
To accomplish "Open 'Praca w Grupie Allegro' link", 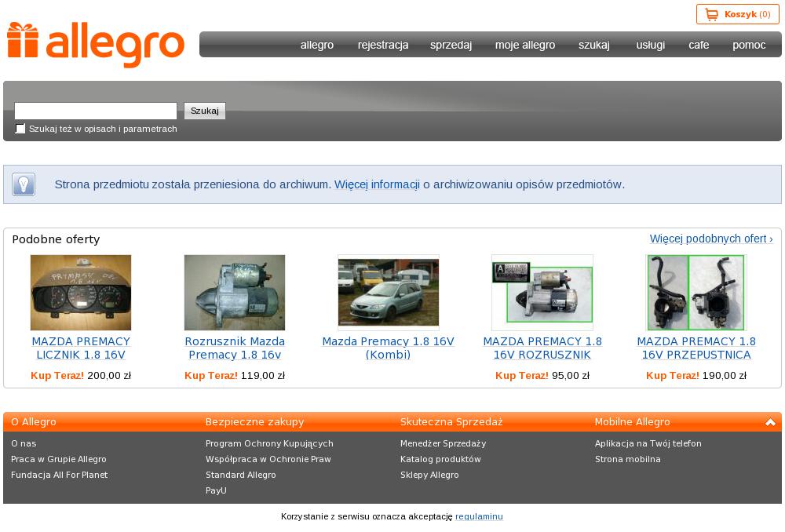I will click(59, 459).
